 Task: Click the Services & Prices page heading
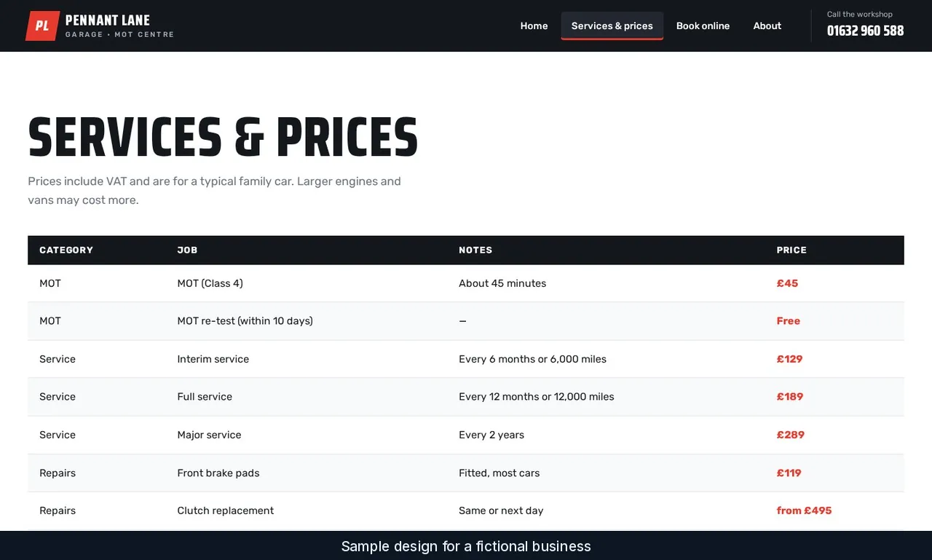(223, 137)
